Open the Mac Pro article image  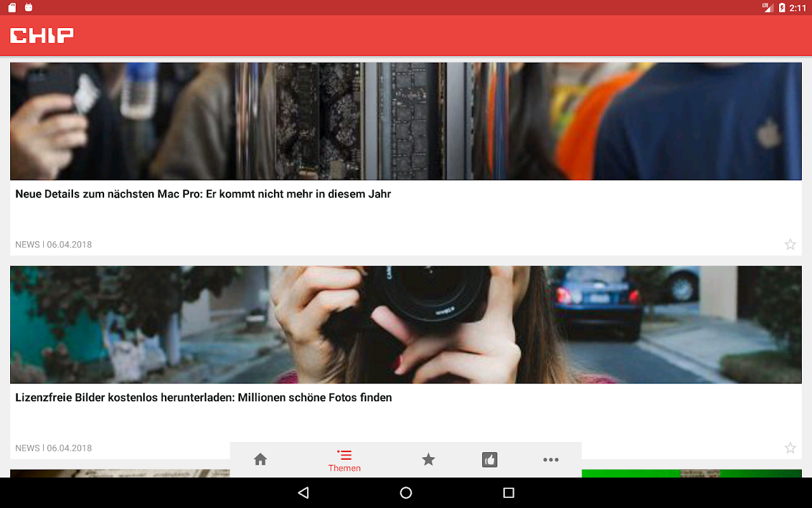406,121
